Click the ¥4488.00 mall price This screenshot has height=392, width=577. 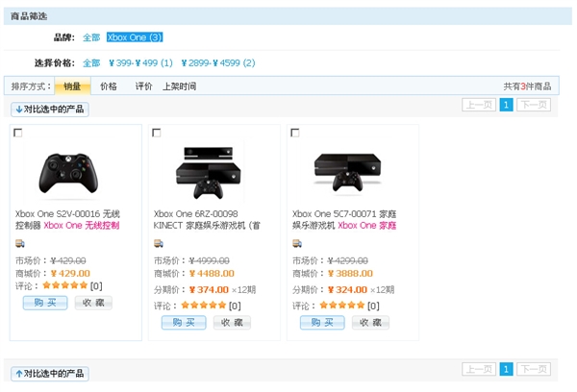212,273
